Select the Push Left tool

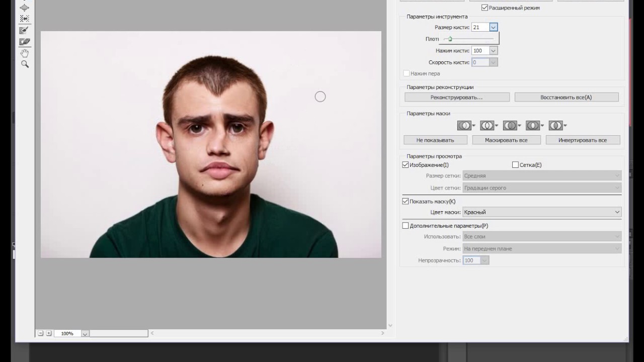pos(24,19)
